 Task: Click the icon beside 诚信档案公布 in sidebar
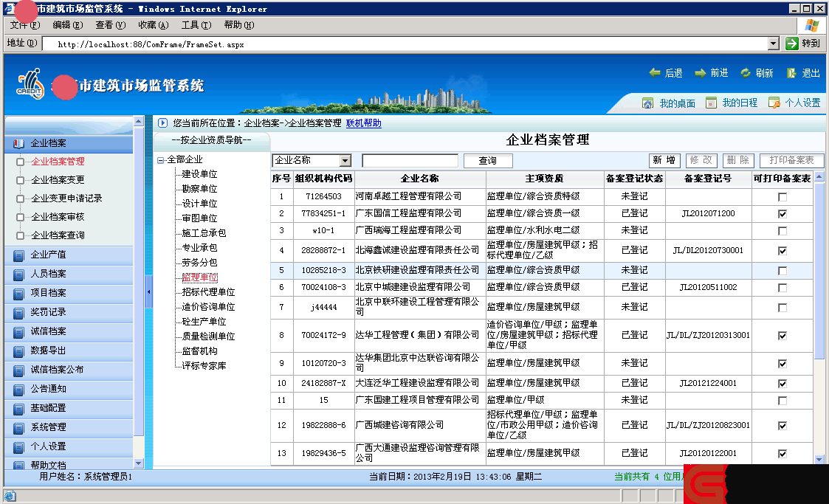[18, 371]
